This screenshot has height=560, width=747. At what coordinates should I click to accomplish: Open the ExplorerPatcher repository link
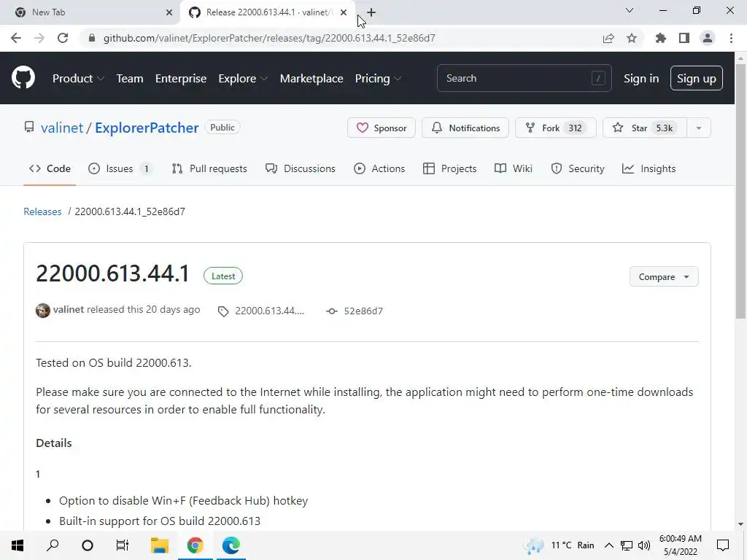point(147,128)
